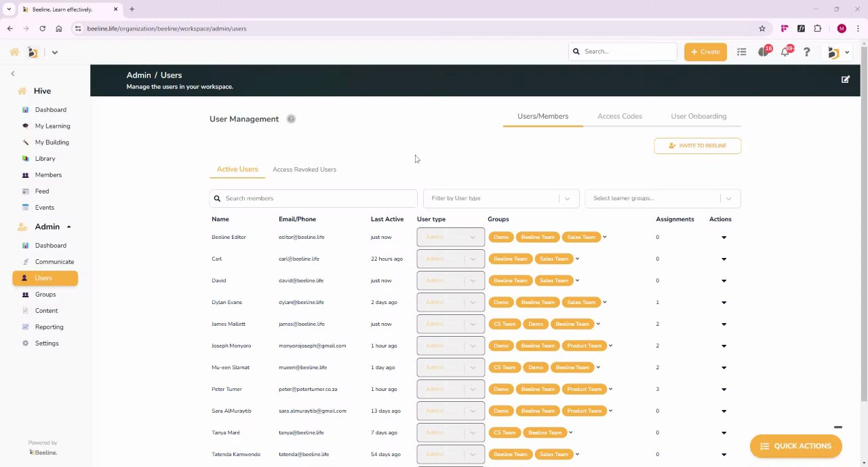The height and width of the screenshot is (467, 868).
Task: Open Library in sidebar
Action: [x=45, y=159]
